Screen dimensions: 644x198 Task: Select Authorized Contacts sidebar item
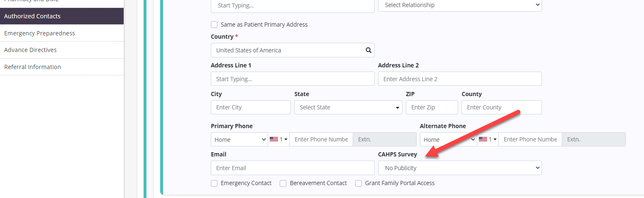(x=32, y=16)
